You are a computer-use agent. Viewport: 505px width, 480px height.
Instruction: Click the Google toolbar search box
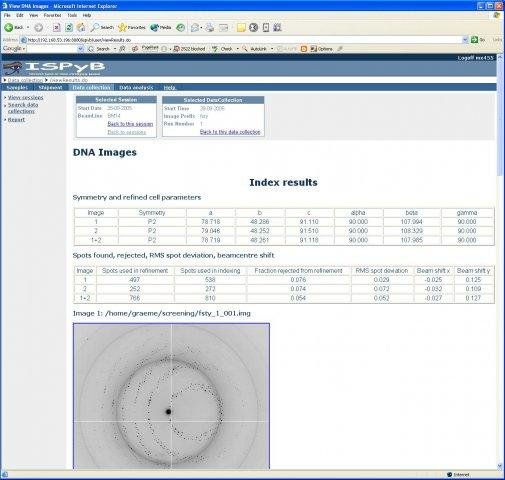52,49
